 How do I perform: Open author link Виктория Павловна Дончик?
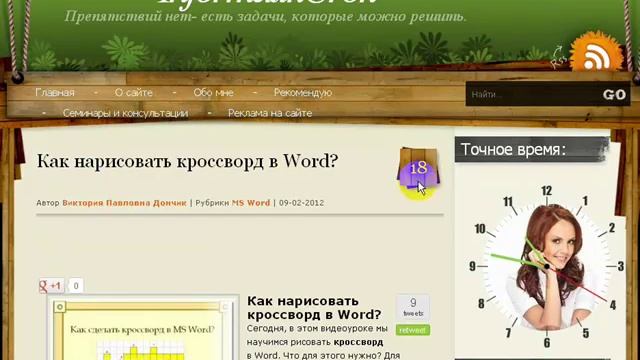(x=124, y=203)
